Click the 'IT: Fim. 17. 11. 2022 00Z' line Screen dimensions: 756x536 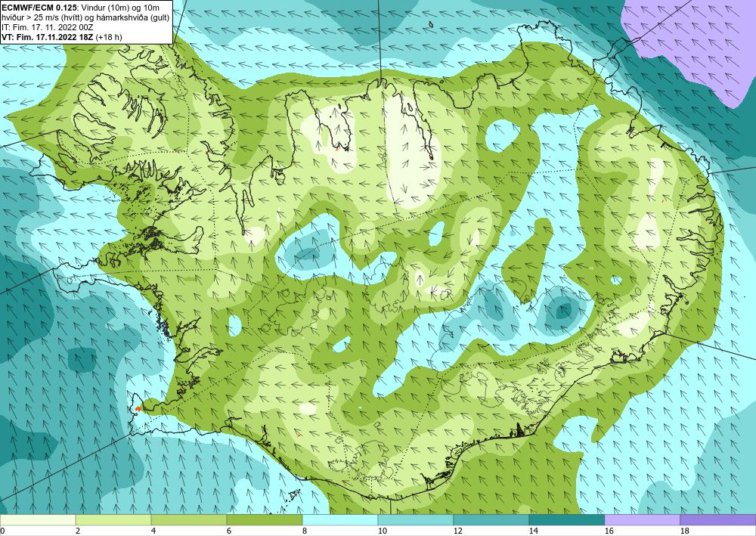click(x=48, y=27)
